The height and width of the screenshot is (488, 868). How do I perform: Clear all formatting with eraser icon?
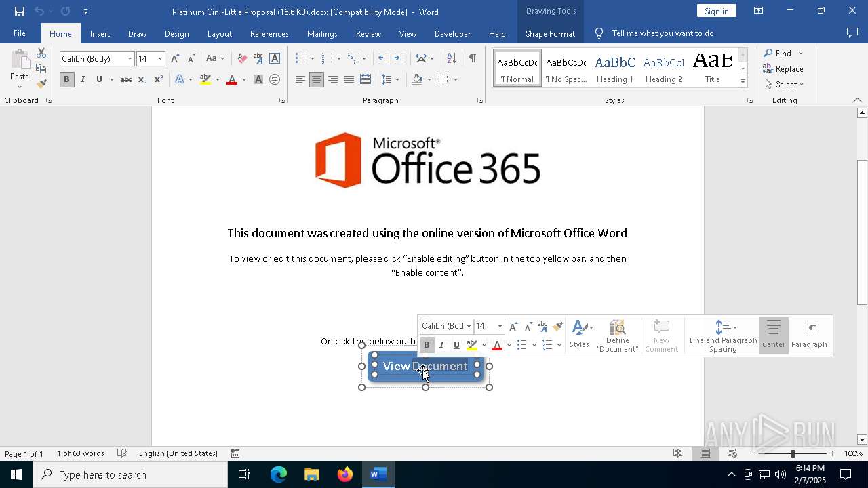pos(242,59)
